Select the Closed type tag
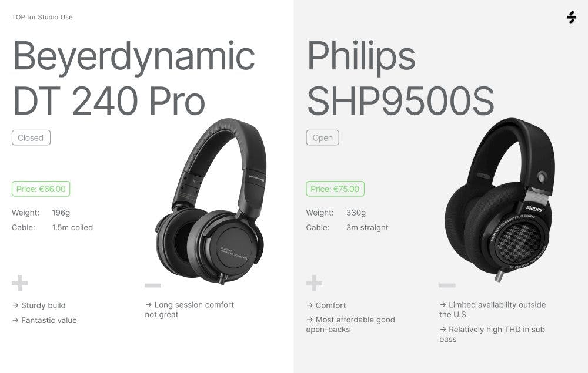Screen dimensions: 588x373 (x=31, y=137)
